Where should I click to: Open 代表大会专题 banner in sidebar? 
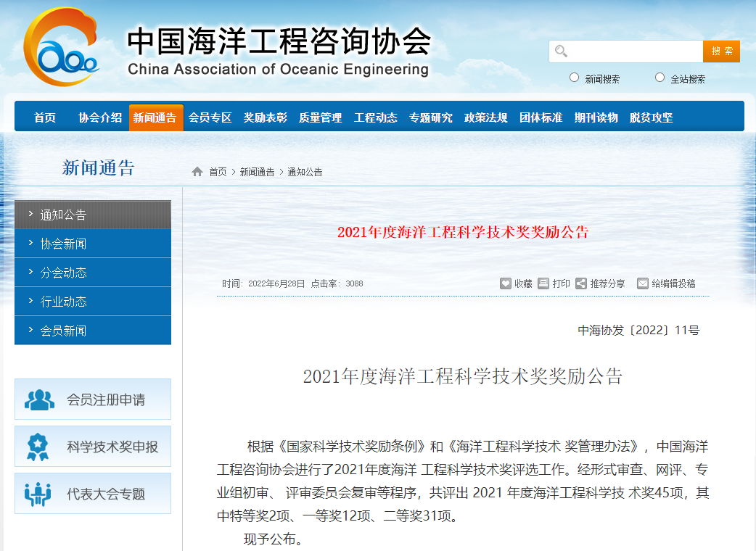tap(93, 494)
